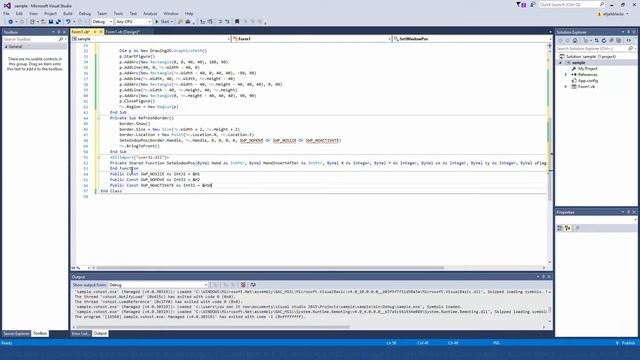Click the Output panel horizontal scrollbar
Screen dimensions: 640x360
tap(213, 327)
